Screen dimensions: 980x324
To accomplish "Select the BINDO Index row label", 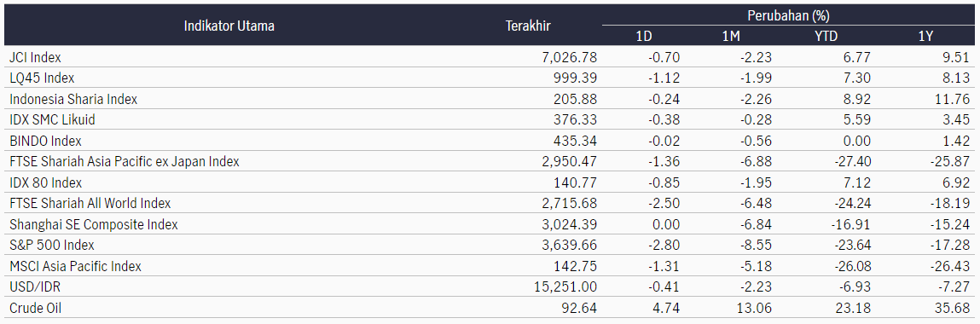I will (45, 141).
